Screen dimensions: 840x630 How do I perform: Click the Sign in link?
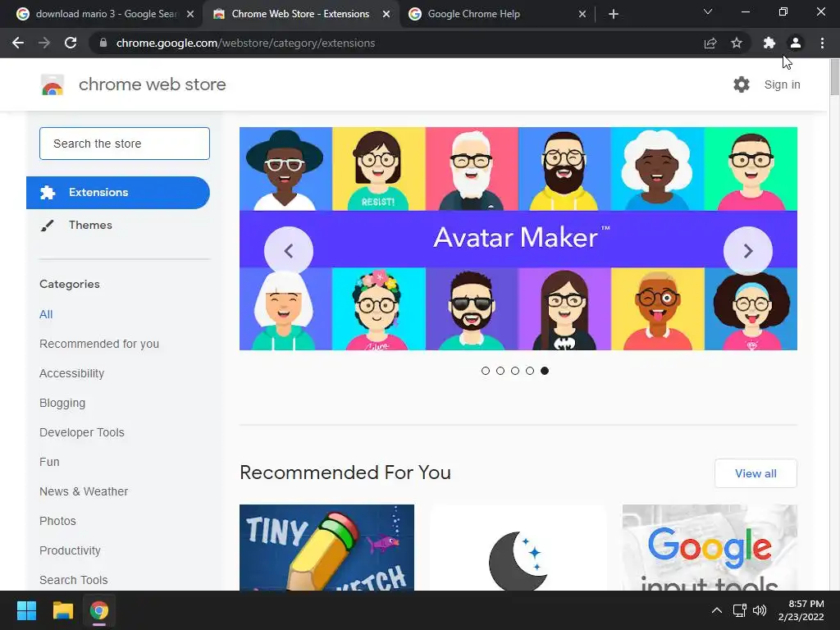[x=782, y=84]
